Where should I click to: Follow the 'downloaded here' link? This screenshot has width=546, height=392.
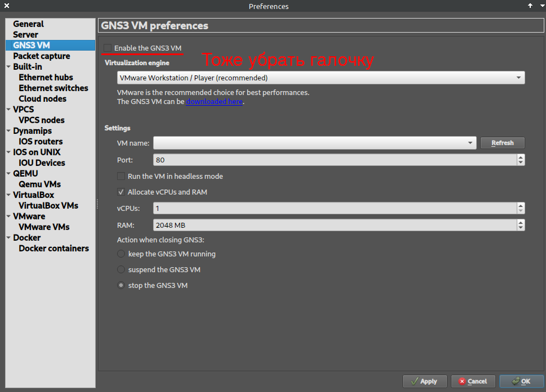coord(214,102)
